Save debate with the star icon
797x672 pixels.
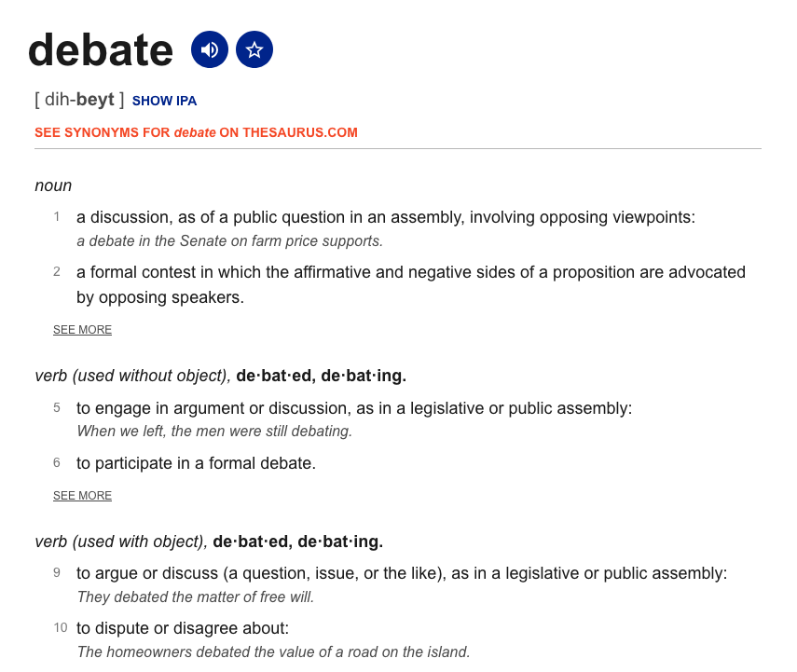tap(254, 49)
